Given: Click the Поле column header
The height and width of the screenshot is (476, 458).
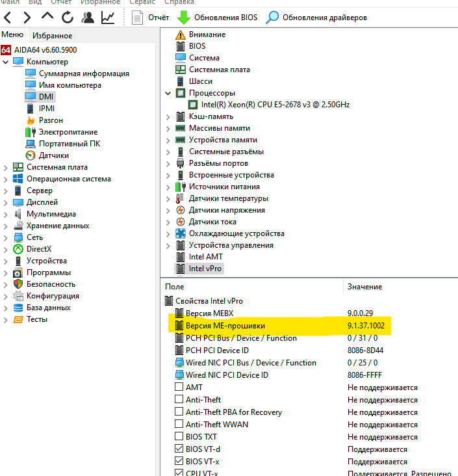Looking at the screenshot, I should point(252,287).
